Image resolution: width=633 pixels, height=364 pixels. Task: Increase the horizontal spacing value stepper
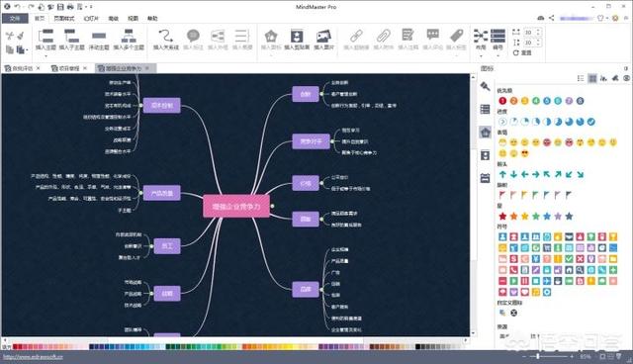pyautogui.click(x=538, y=30)
